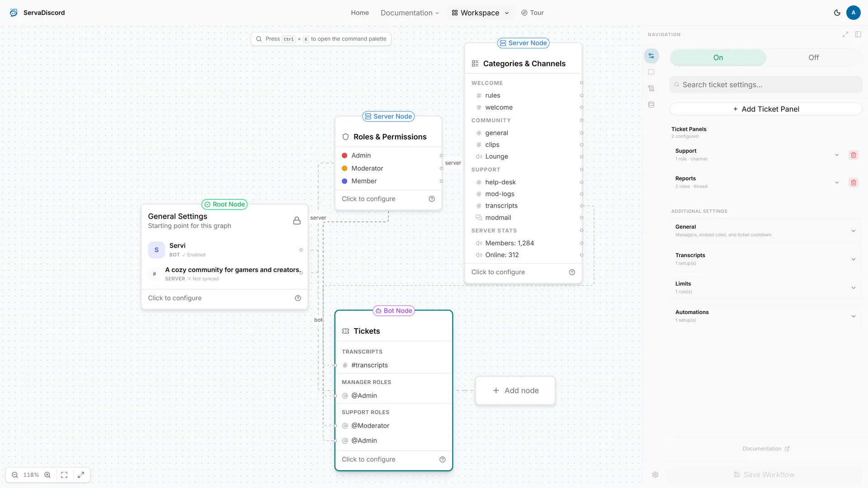Expand the Support ticket panel
868x488 pixels.
click(837, 155)
